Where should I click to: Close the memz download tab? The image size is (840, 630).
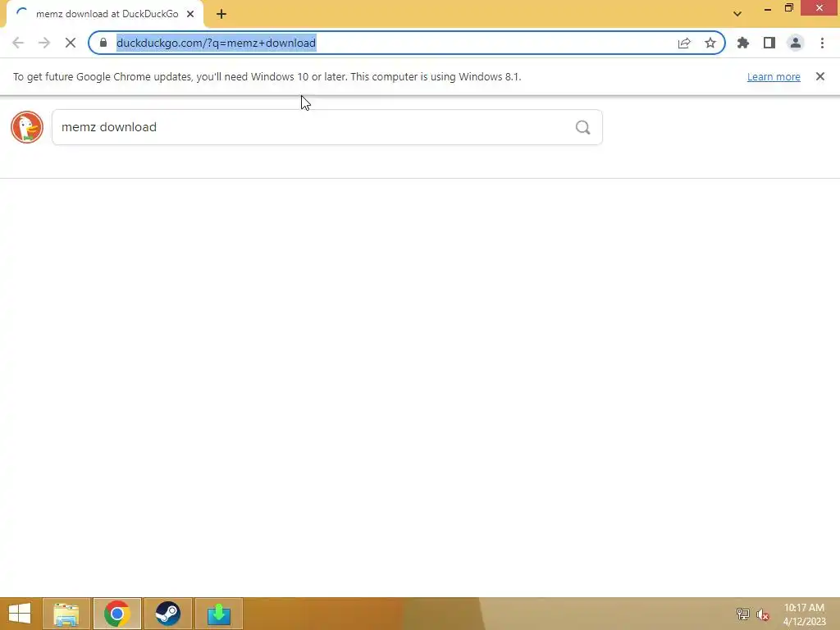tap(190, 14)
